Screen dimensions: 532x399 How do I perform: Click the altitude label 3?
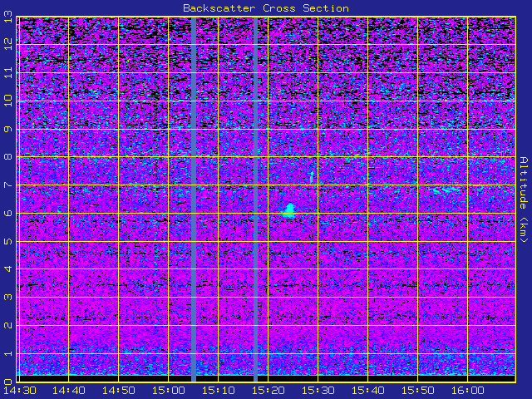[x=8, y=298]
